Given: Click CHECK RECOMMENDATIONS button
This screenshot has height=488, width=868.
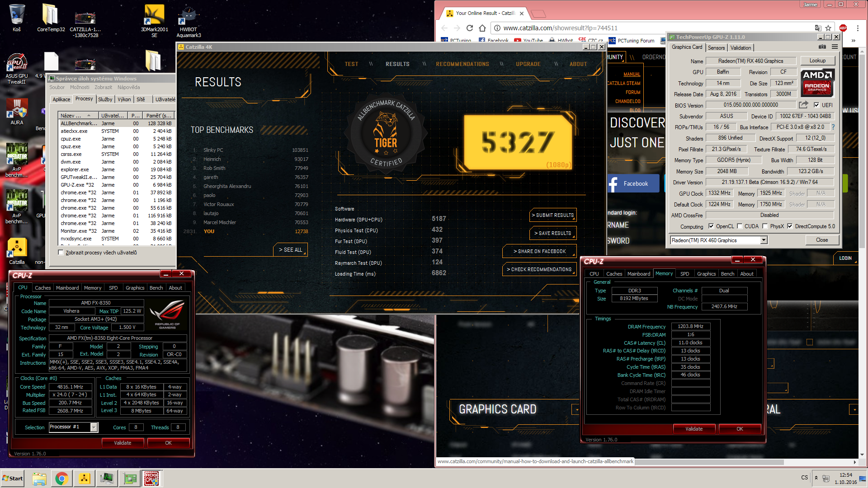Looking at the screenshot, I should pyautogui.click(x=539, y=269).
